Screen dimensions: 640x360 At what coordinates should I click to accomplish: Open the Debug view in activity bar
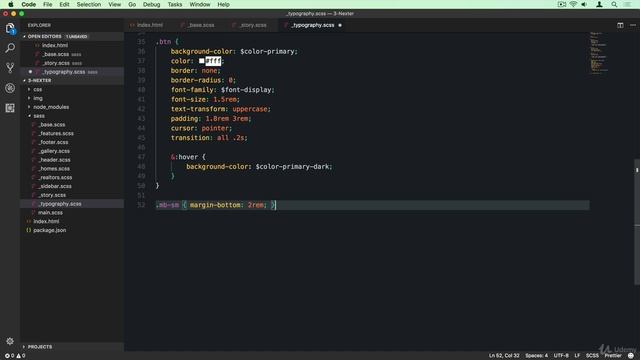point(10,88)
